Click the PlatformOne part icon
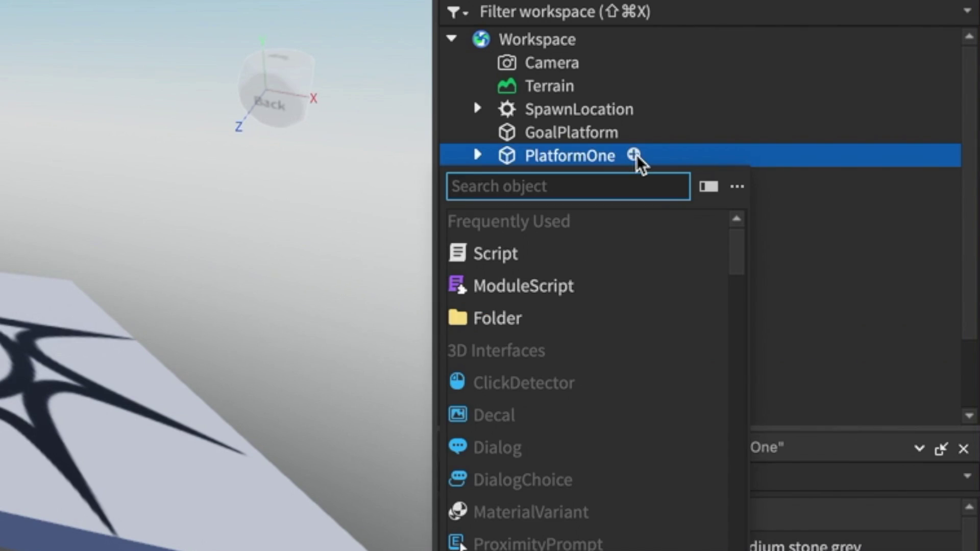Image resolution: width=980 pixels, height=551 pixels. click(507, 156)
